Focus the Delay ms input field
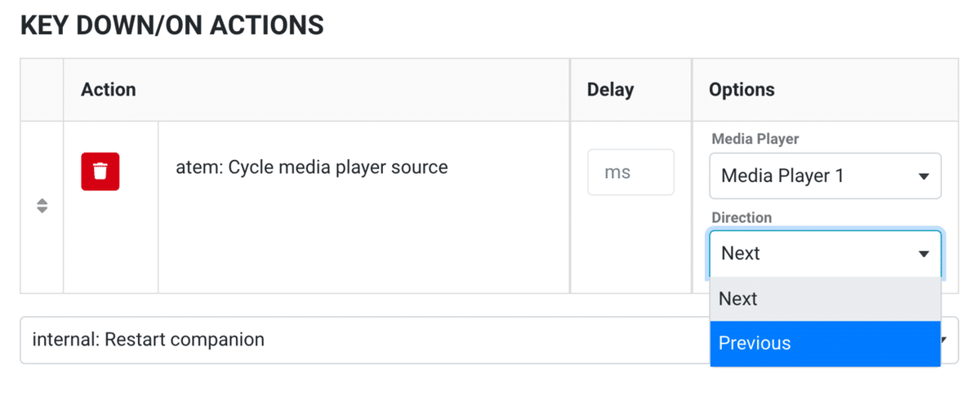Viewport: 980px width, 401px height. click(x=630, y=172)
